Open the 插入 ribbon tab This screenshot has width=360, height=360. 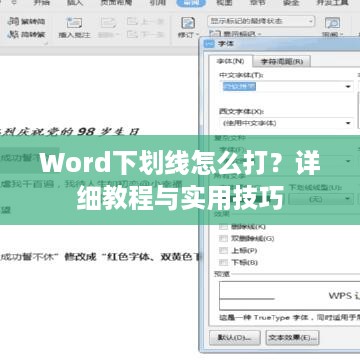[x=75, y=2]
